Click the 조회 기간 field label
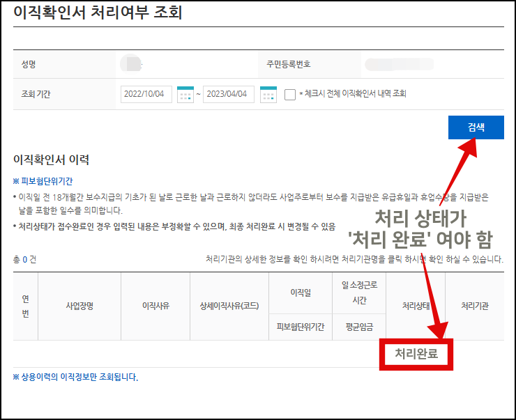Image resolution: width=516 pixels, height=420 pixels. coord(36,94)
